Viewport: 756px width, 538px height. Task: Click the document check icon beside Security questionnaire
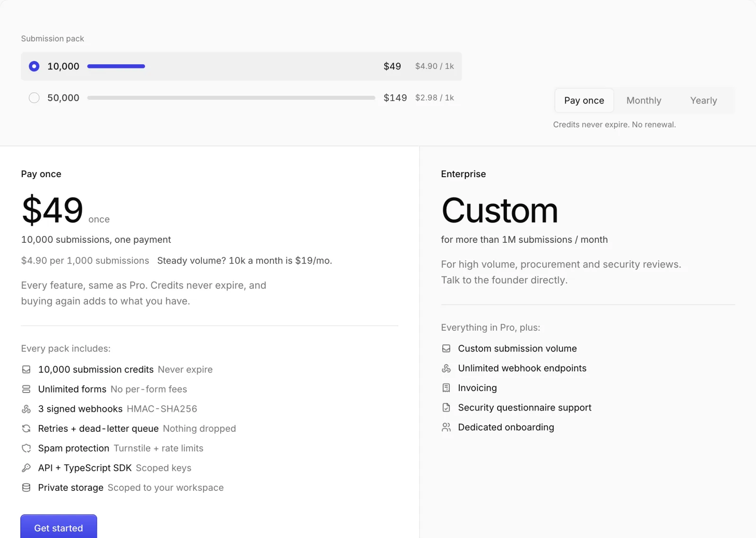coord(446,408)
